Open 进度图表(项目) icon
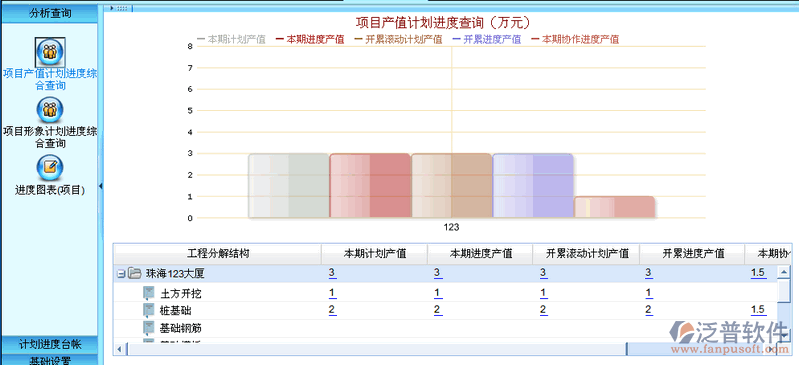The image size is (799, 365). (49, 168)
